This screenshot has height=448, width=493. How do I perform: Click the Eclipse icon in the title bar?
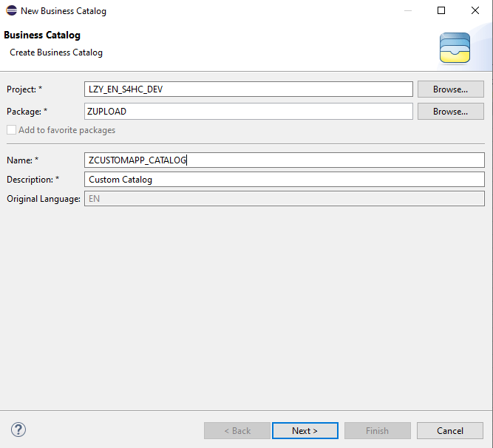tap(11, 11)
